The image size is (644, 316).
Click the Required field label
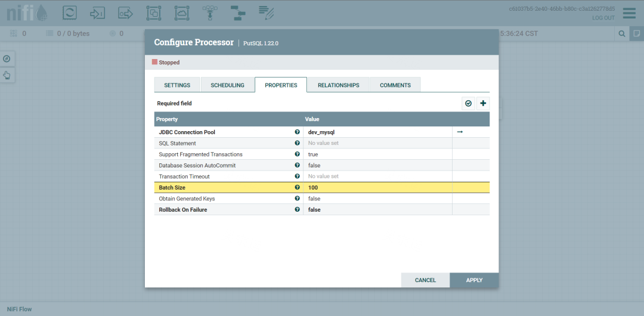pyautogui.click(x=175, y=104)
